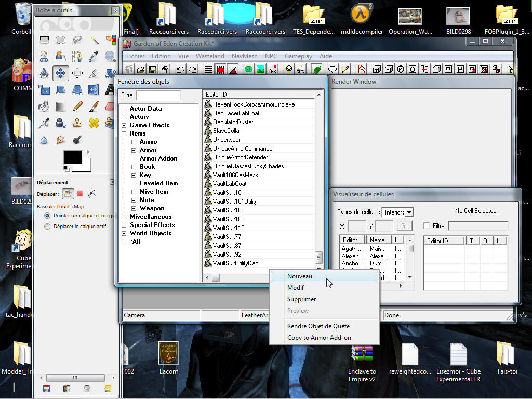Click the speech bubble dialogue icon
This screenshot has height=399, width=532.
tap(332, 70)
